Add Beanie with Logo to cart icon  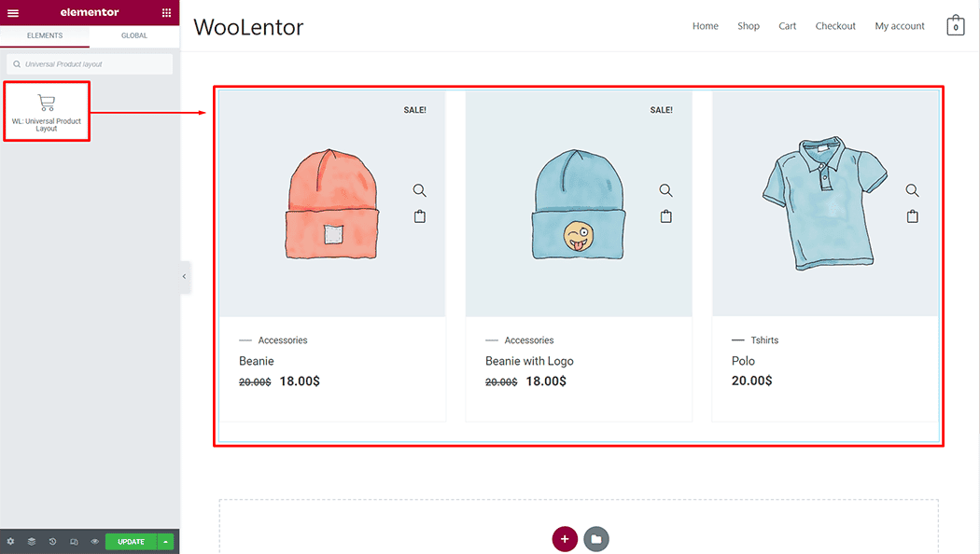(x=666, y=216)
